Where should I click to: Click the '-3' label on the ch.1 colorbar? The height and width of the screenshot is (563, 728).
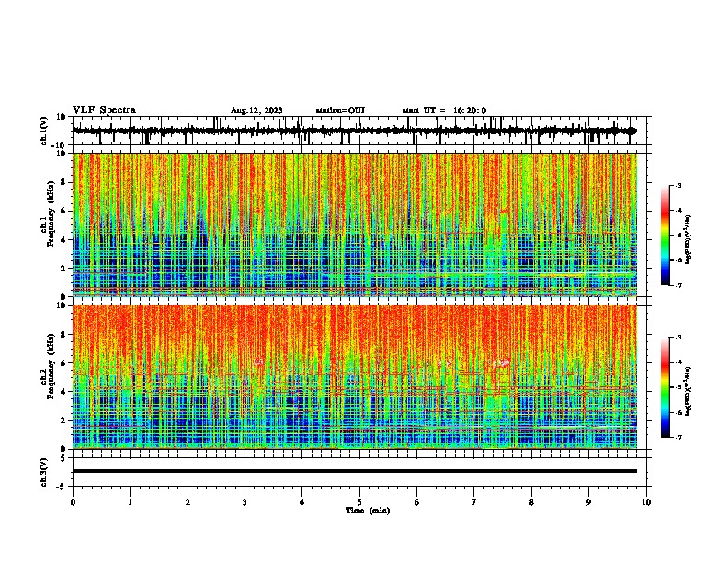678,186
